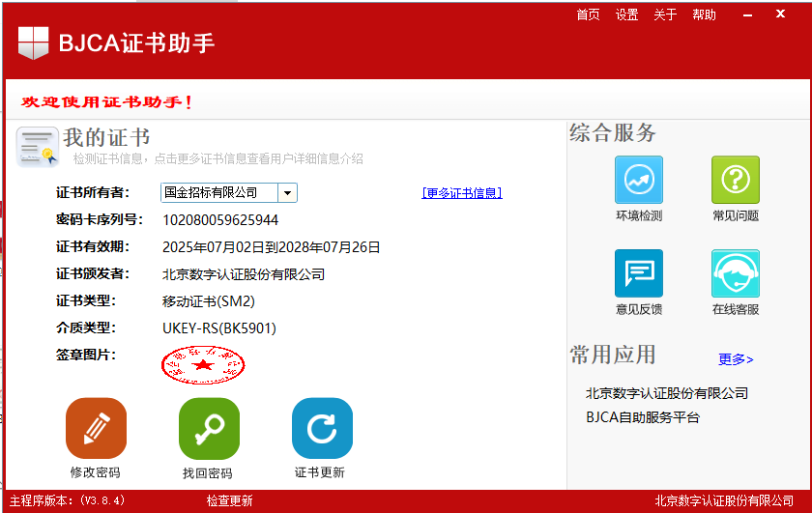Click the 找回密码 recover password icon
This screenshot has height=513, width=812.
click(x=209, y=428)
